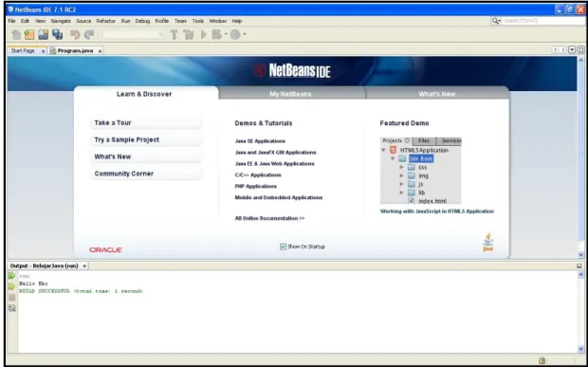The height and width of the screenshot is (367, 588).
Task: Open the Tools menu
Action: 198,21
